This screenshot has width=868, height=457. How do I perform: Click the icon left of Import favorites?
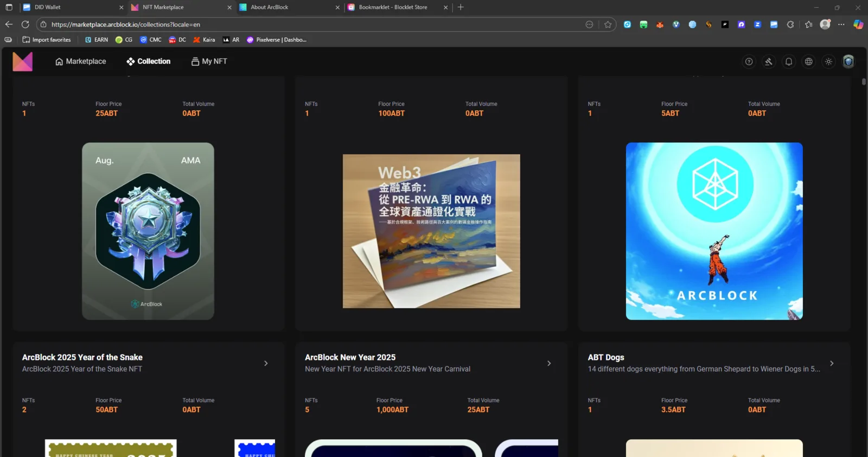tap(8, 40)
